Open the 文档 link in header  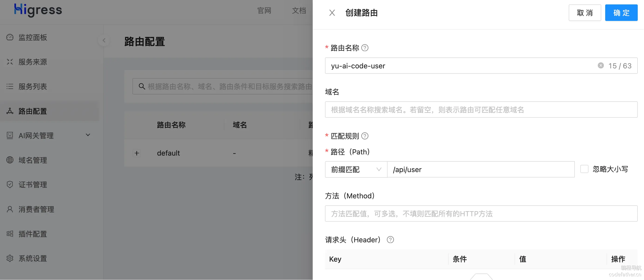click(299, 10)
